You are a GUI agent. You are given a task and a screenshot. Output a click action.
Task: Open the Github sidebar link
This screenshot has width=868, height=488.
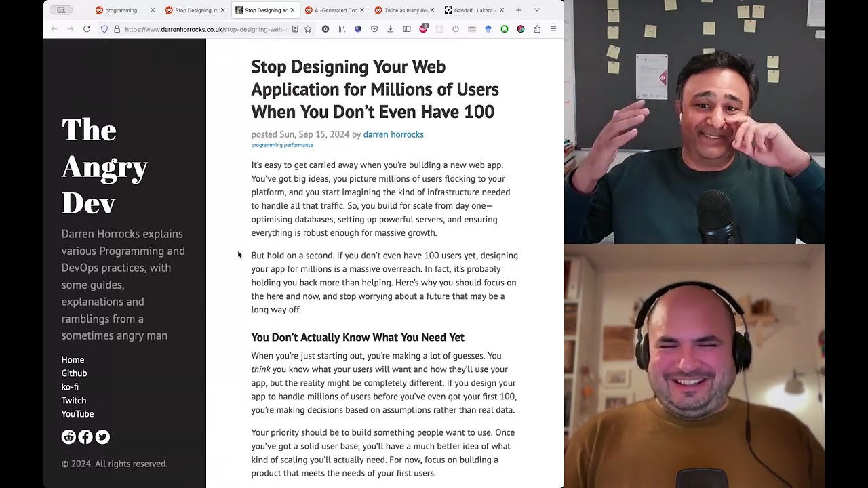74,373
